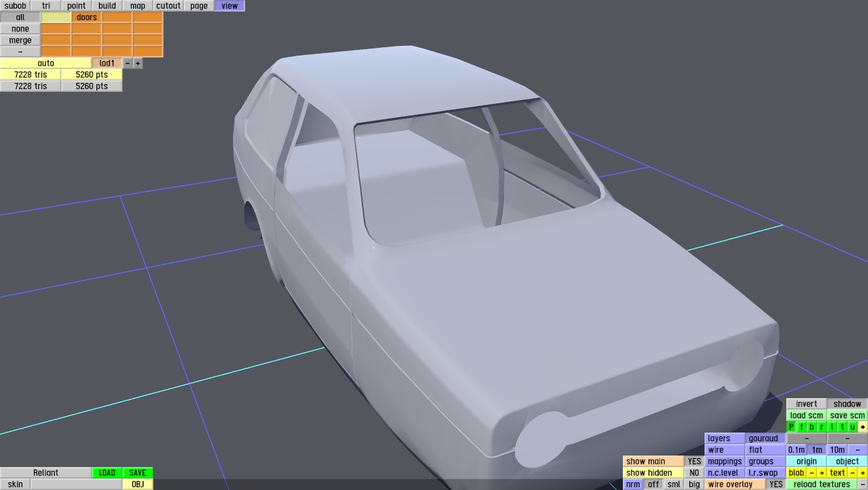
Task: Select the lod1 level button
Action: click(x=107, y=63)
